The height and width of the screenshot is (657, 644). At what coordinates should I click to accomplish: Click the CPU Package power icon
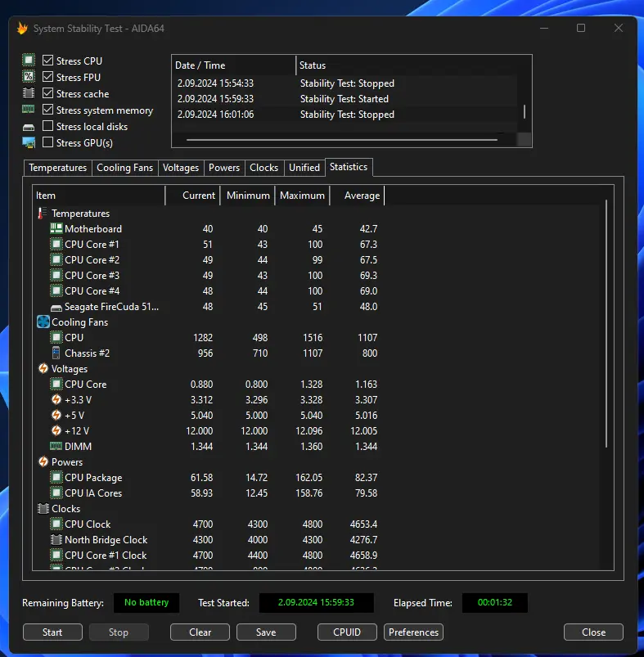[x=56, y=477]
